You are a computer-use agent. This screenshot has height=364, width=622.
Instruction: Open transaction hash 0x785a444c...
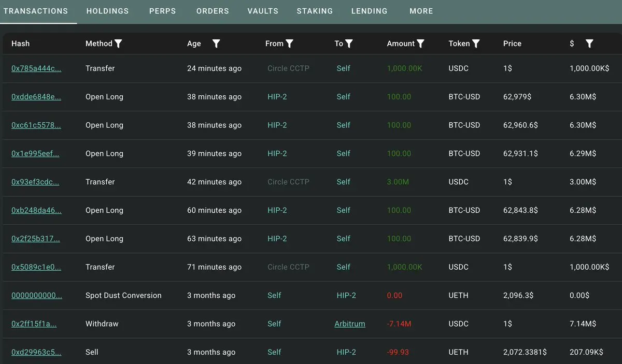click(x=36, y=68)
